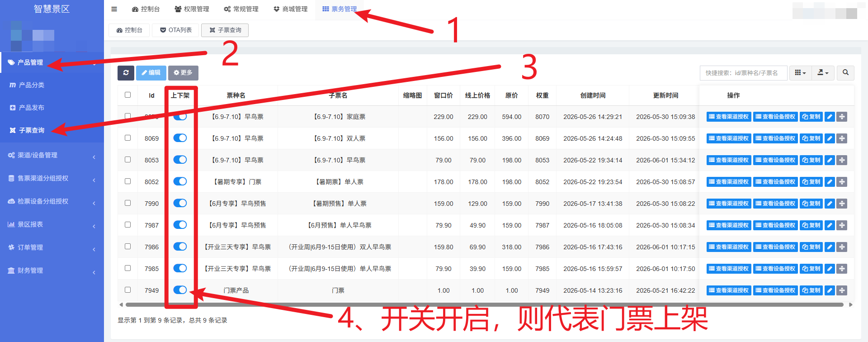The width and height of the screenshot is (868, 342).
Task: Open 权限管理 in the top navigation
Action: (192, 9)
